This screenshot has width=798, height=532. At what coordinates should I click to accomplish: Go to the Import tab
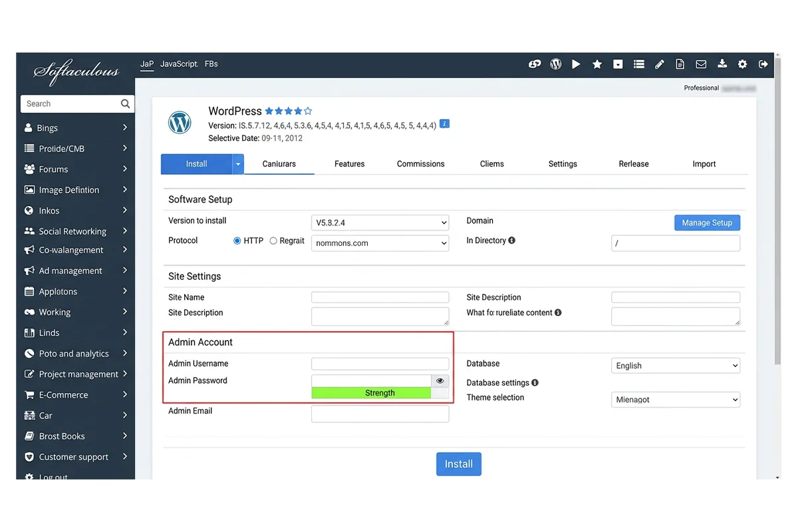(x=704, y=164)
